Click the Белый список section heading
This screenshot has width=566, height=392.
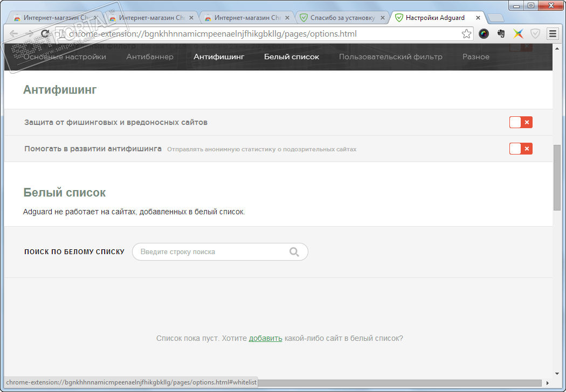coord(64,193)
